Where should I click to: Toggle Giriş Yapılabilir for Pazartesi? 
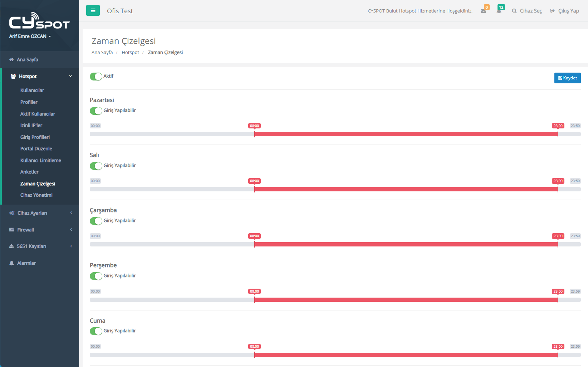[x=96, y=111]
